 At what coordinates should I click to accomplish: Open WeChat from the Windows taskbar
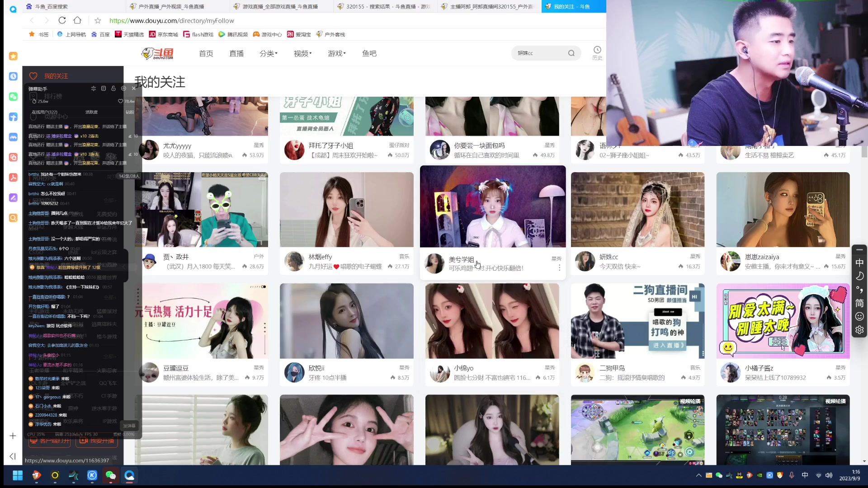[111, 475]
